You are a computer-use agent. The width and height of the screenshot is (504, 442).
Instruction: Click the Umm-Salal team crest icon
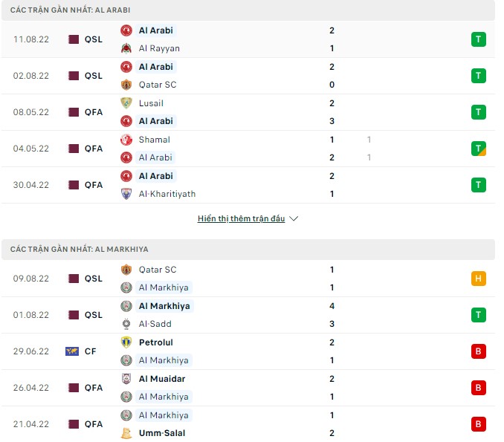[x=126, y=433]
